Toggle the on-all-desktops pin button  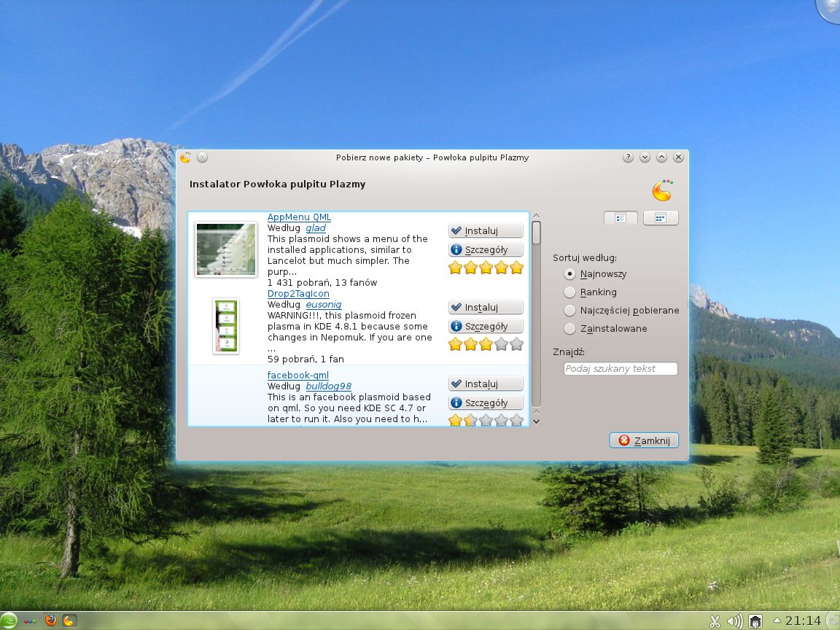point(202,157)
